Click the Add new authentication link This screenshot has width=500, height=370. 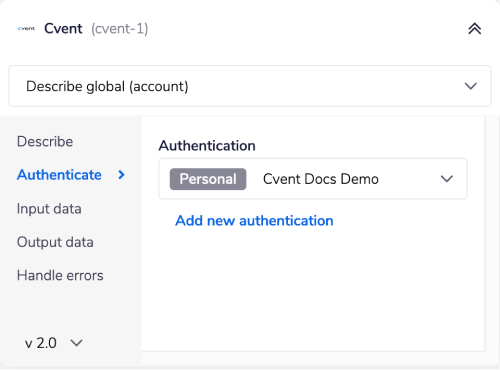pos(254,220)
